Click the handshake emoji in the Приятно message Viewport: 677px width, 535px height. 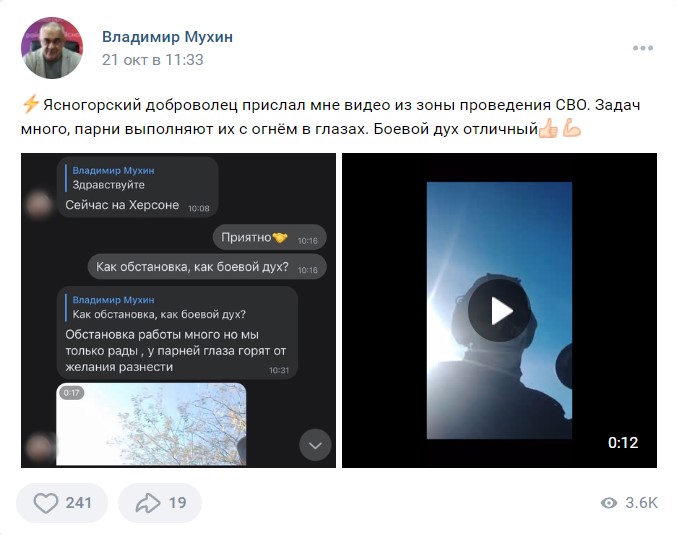[280, 237]
